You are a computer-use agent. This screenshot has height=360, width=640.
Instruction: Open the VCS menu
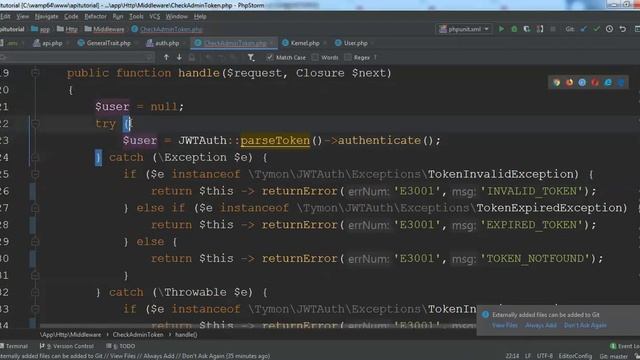155,16
